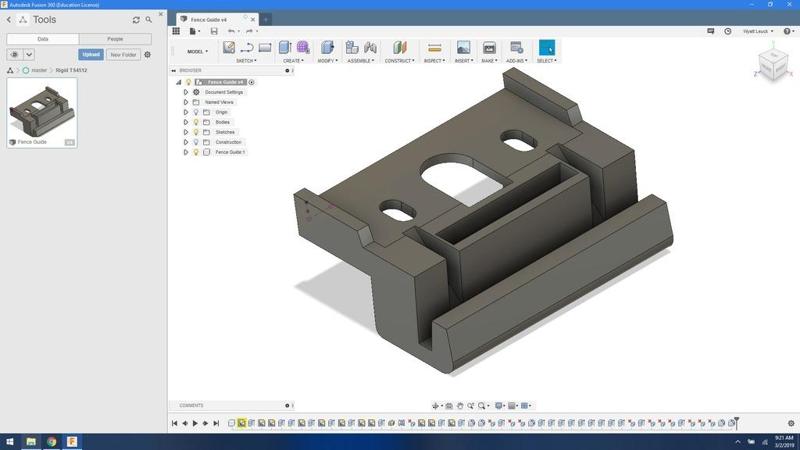This screenshot has width=800, height=450.
Task: Click the Insert image icon
Action: pos(463,48)
